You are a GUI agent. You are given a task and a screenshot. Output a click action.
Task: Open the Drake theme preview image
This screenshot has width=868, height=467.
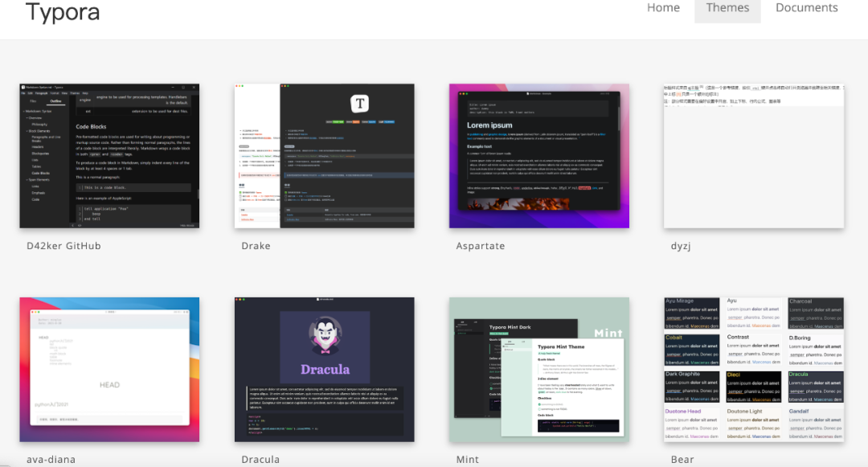[325, 156]
